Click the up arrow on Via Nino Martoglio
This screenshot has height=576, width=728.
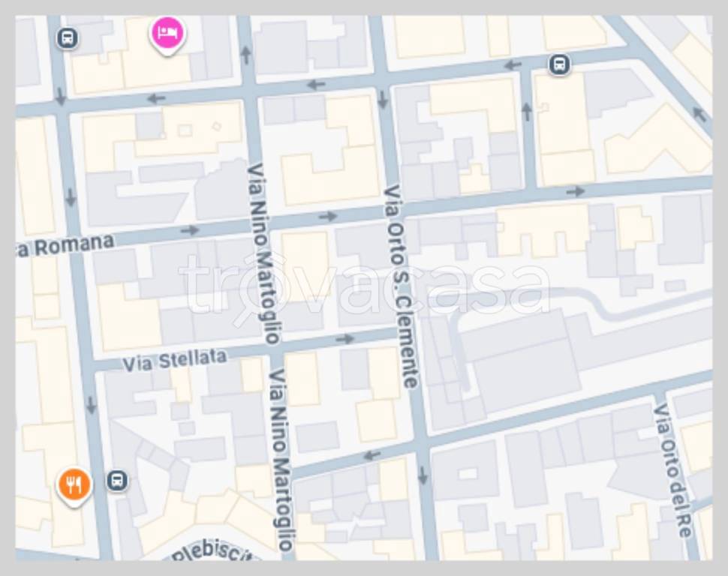pos(246,55)
